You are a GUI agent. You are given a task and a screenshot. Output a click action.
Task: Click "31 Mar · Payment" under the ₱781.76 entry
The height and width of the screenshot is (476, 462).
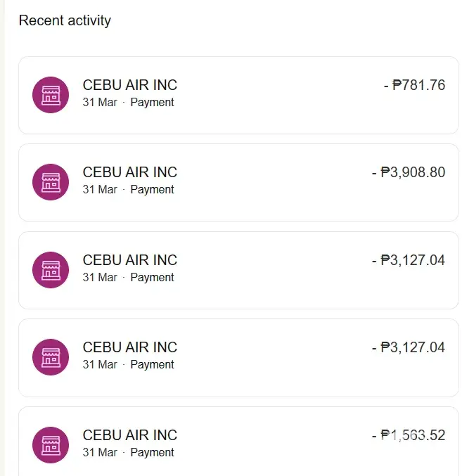pyautogui.click(x=128, y=103)
